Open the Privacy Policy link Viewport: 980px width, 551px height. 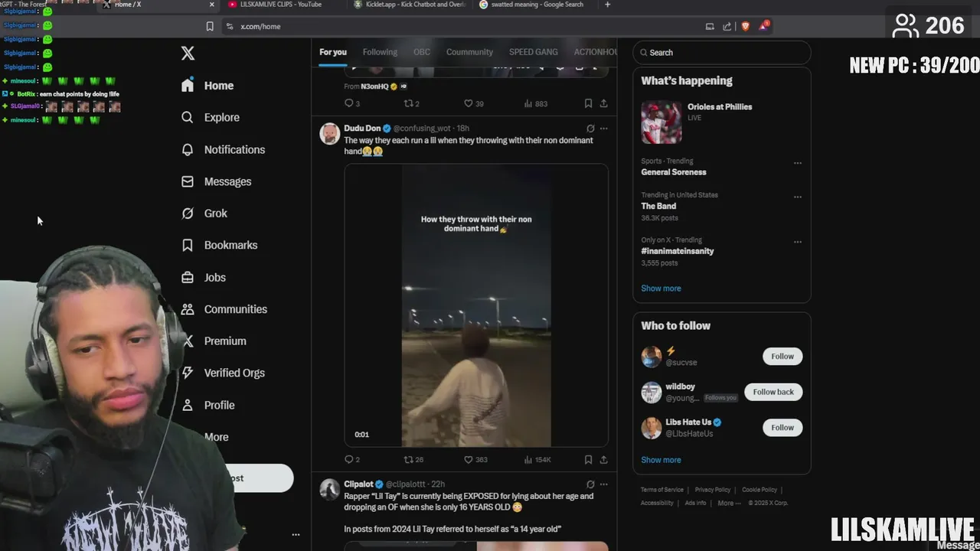[x=712, y=490]
